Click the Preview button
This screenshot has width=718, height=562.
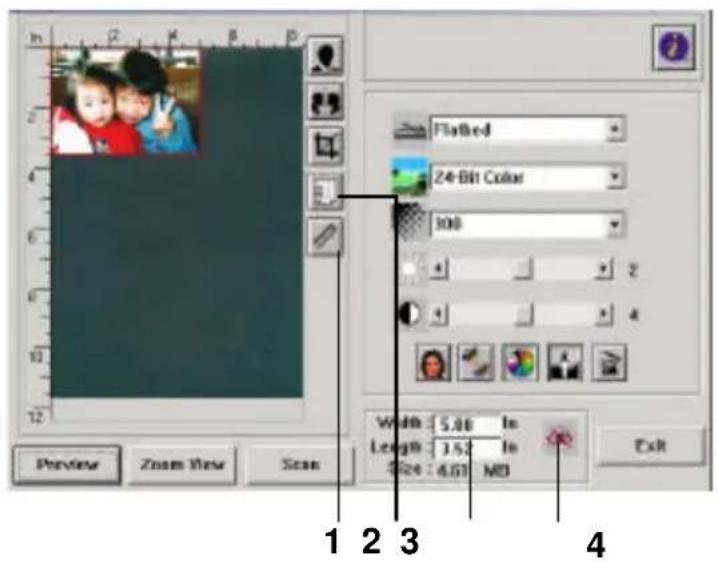pos(67,464)
